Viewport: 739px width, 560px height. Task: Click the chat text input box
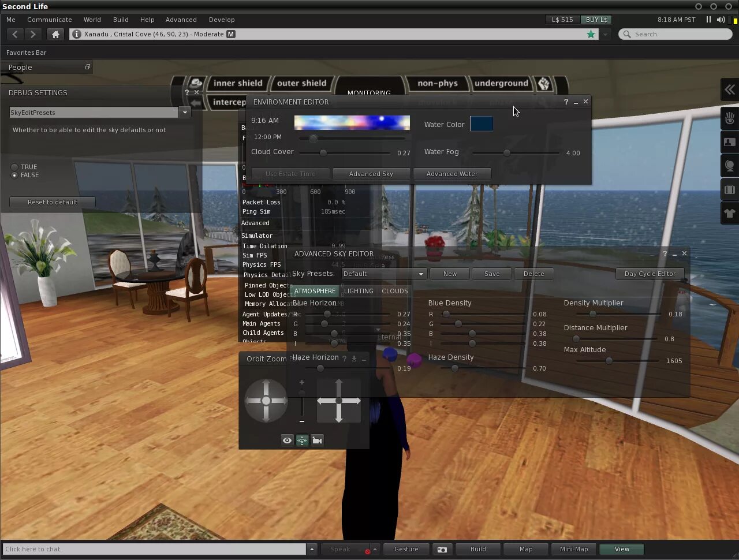click(x=154, y=549)
